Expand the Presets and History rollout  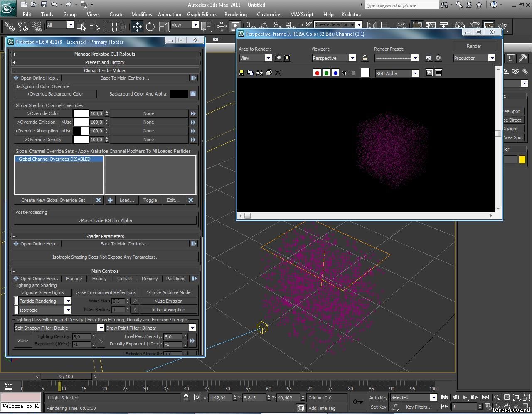tap(105, 62)
